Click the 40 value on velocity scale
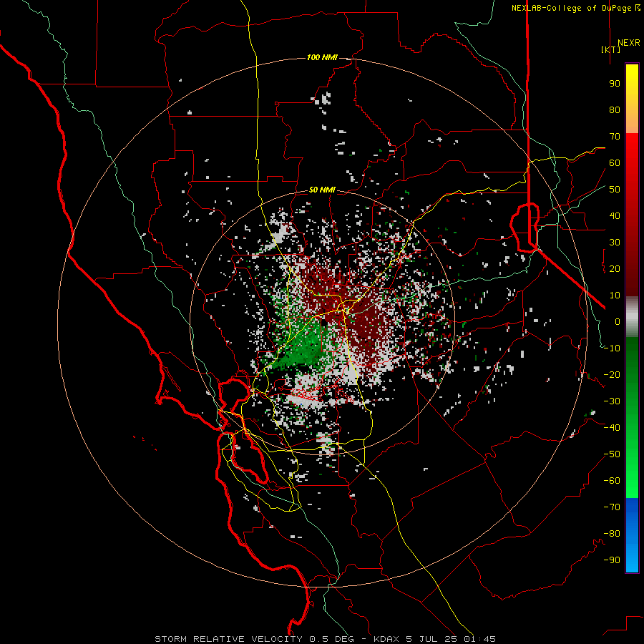644x644 pixels. (x=615, y=216)
